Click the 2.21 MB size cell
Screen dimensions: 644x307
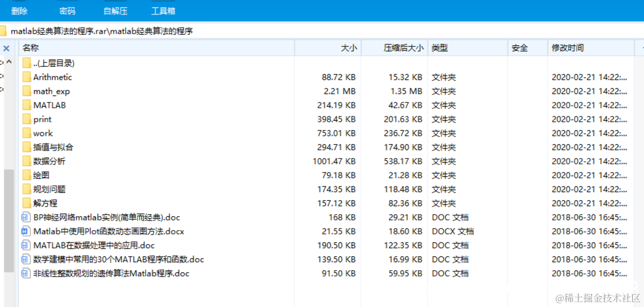point(340,91)
